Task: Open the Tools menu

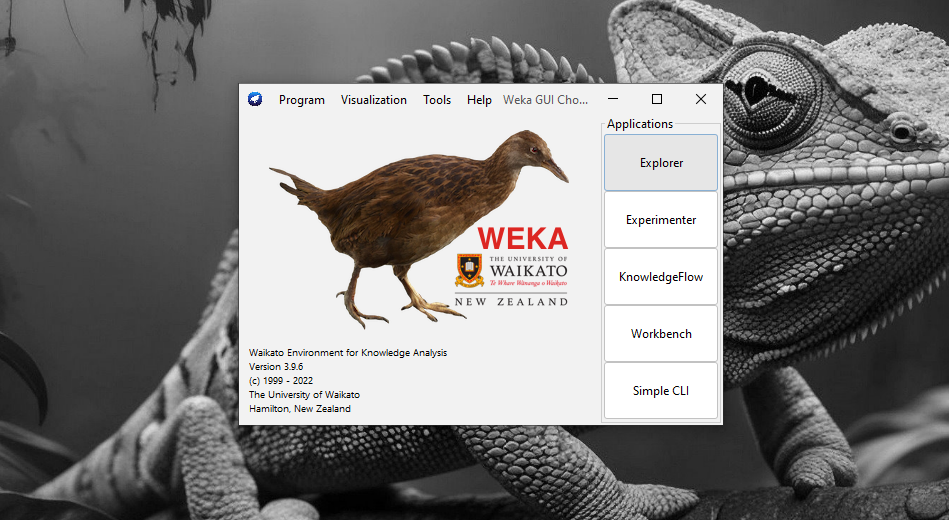Action: coord(437,100)
